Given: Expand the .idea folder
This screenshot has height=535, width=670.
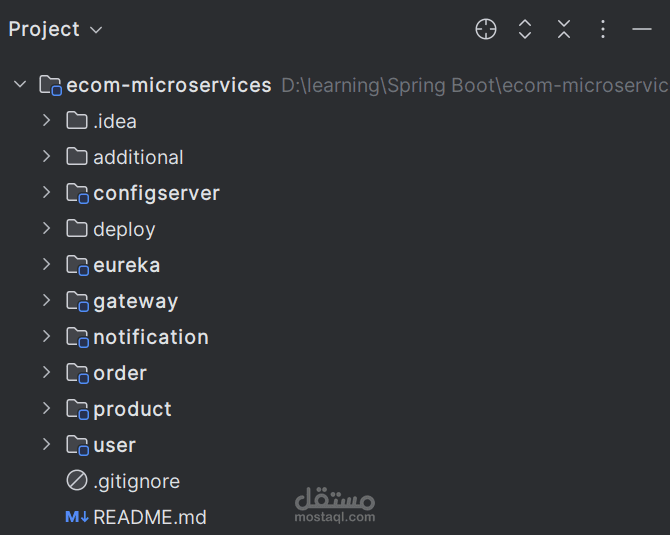Looking at the screenshot, I should pyautogui.click(x=46, y=121).
